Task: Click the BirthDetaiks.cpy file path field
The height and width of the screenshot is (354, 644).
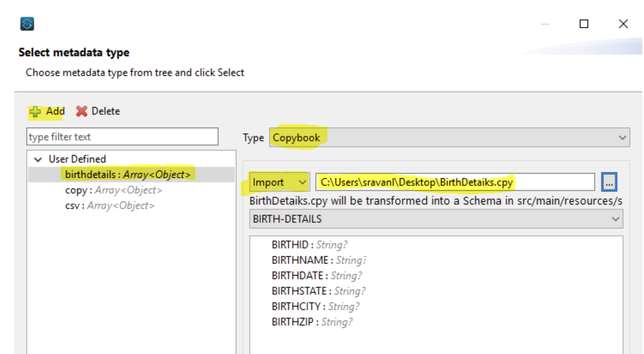Action: click(455, 182)
